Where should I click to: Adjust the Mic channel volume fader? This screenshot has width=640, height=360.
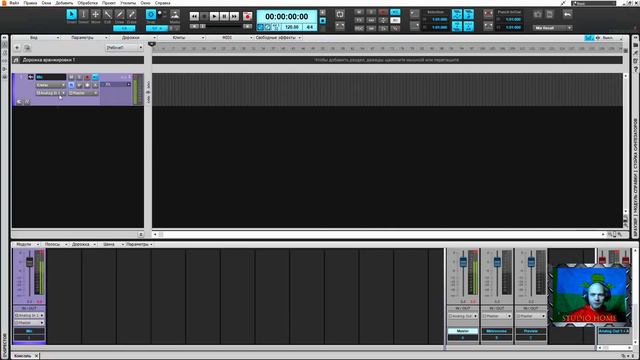coord(29,262)
